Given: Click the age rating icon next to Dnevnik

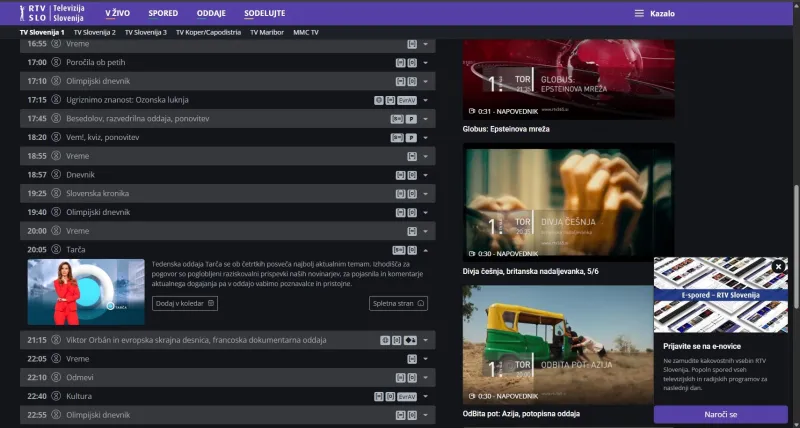Looking at the screenshot, I should [x=411, y=175].
